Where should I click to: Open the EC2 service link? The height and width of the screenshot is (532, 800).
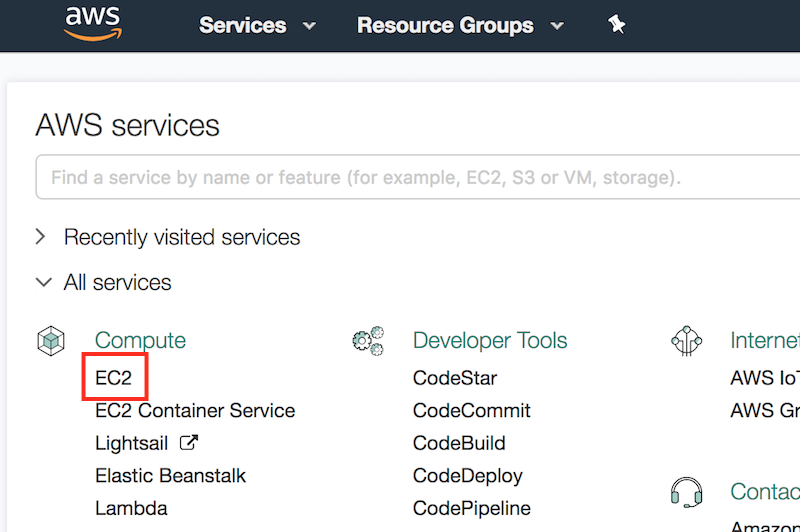pyautogui.click(x=114, y=378)
